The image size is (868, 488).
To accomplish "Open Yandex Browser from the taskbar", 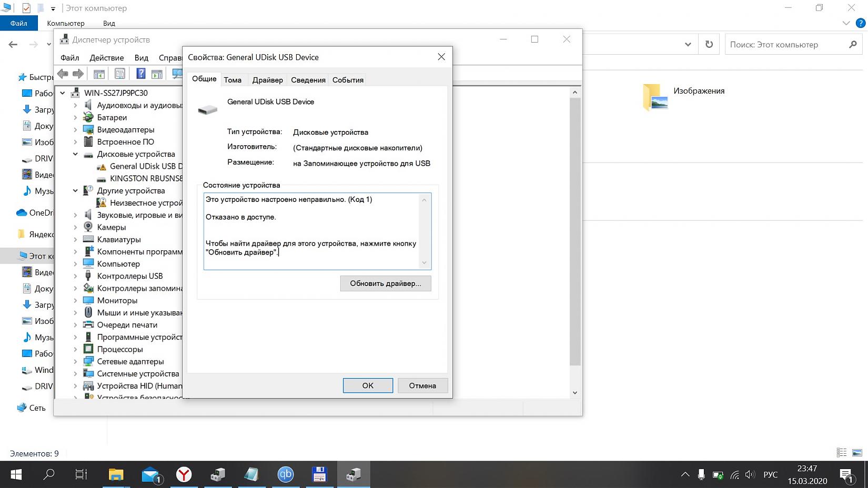I will (184, 475).
